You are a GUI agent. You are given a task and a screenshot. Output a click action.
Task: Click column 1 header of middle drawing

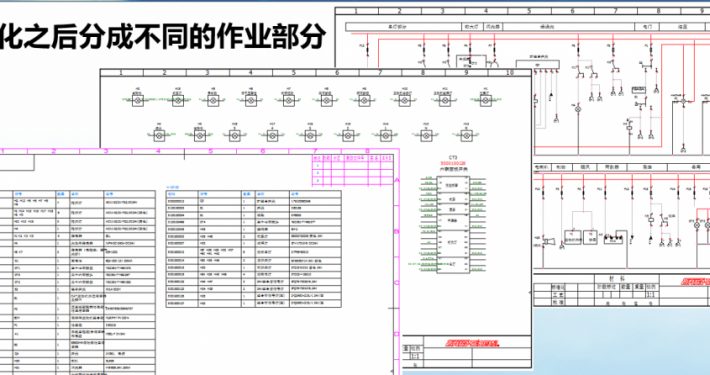coord(121,73)
